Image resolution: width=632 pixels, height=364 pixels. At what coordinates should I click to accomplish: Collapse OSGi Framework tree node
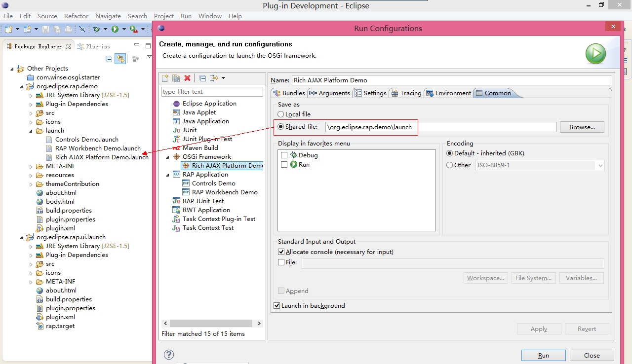click(167, 157)
